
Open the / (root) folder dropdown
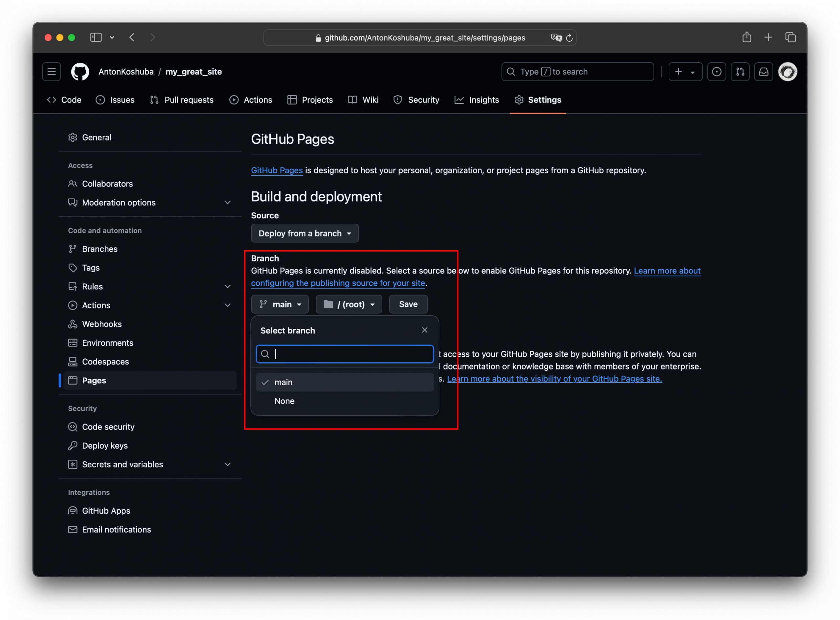(x=349, y=304)
